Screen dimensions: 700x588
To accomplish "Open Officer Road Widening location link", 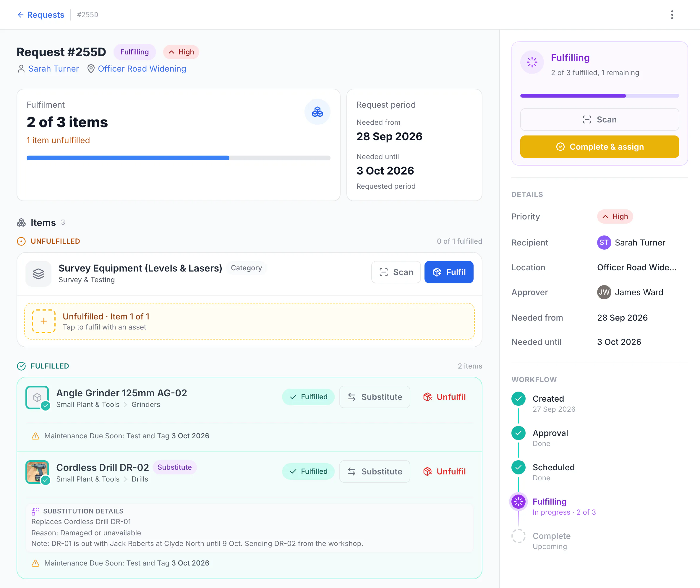I will coord(142,69).
